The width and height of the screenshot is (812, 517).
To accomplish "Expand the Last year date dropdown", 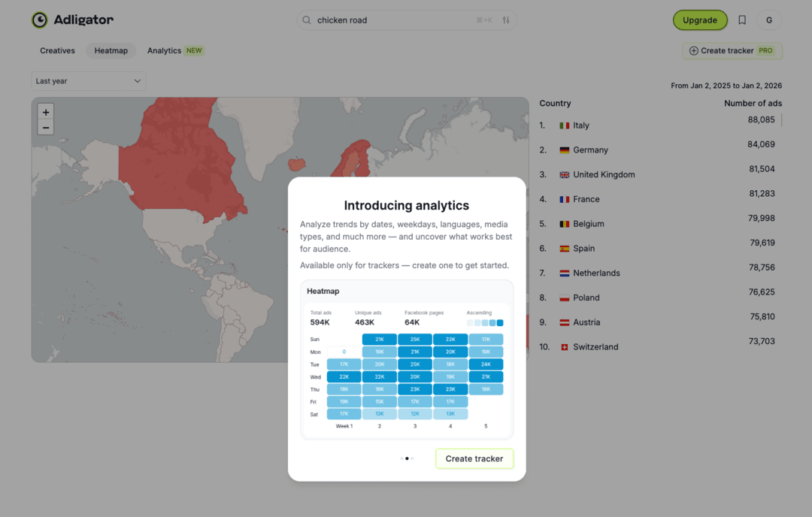I will click(x=89, y=81).
